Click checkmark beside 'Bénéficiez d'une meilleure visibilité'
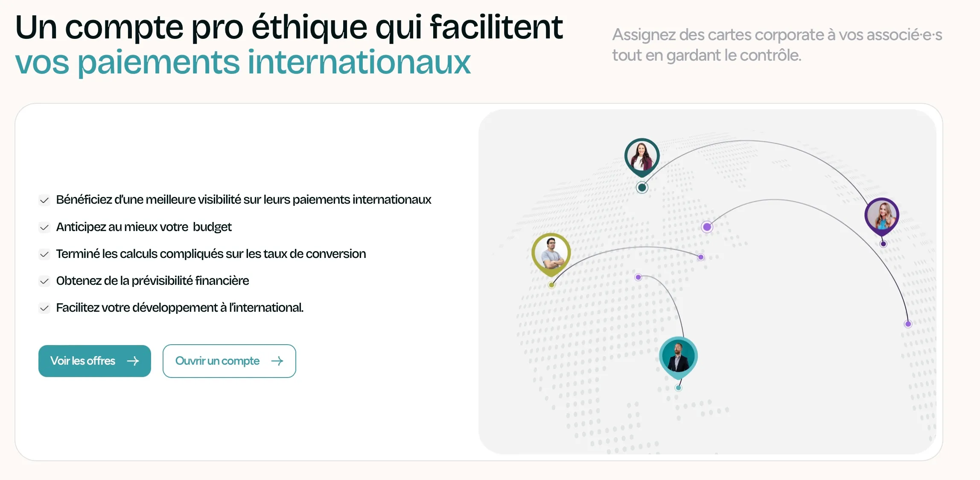Image resolution: width=980 pixels, height=480 pixels. click(x=44, y=200)
